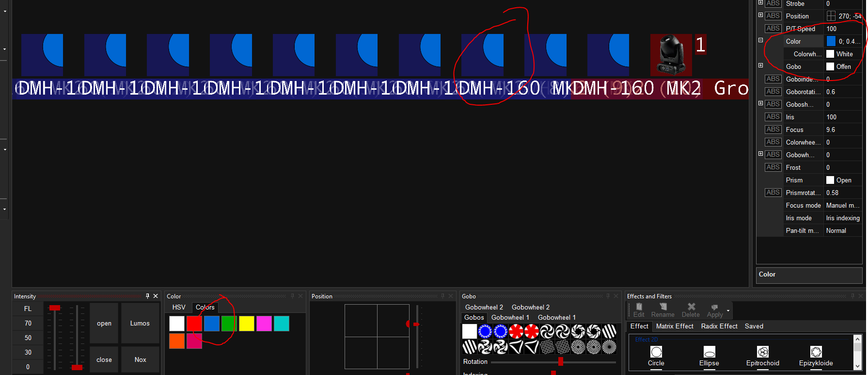Screen dimensions: 868x375
Task: Expand the Position property row
Action: pyautogui.click(x=760, y=16)
